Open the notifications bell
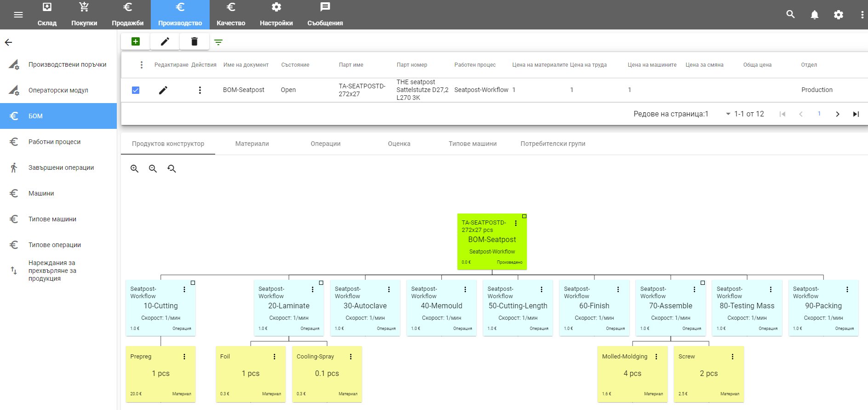 (814, 15)
